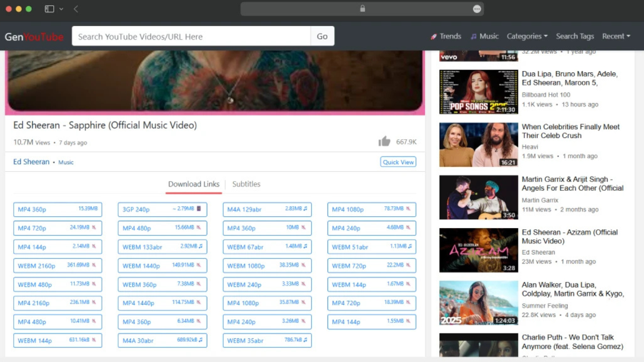
Task: Open the Summer Feeling 2025 mix thumbnail
Action: [478, 303]
